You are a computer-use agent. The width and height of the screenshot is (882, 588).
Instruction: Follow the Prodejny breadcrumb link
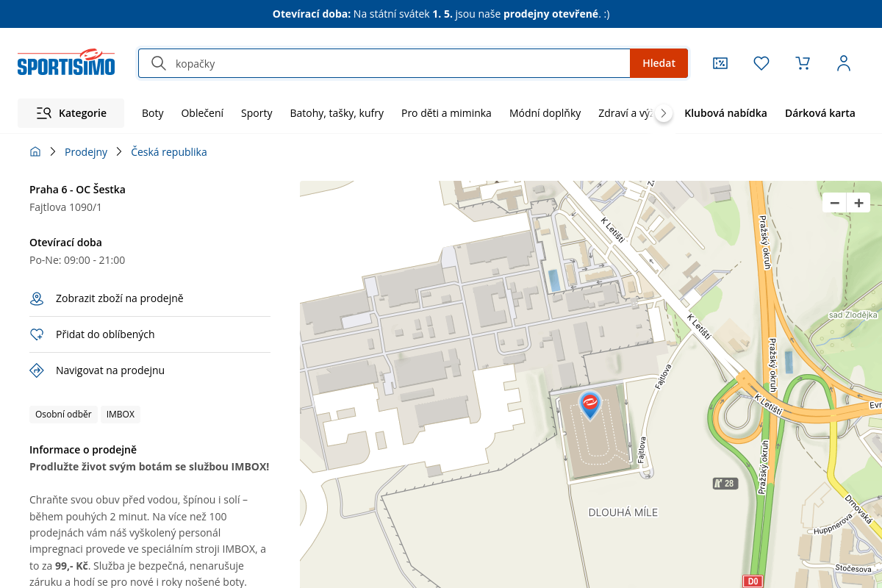86,152
